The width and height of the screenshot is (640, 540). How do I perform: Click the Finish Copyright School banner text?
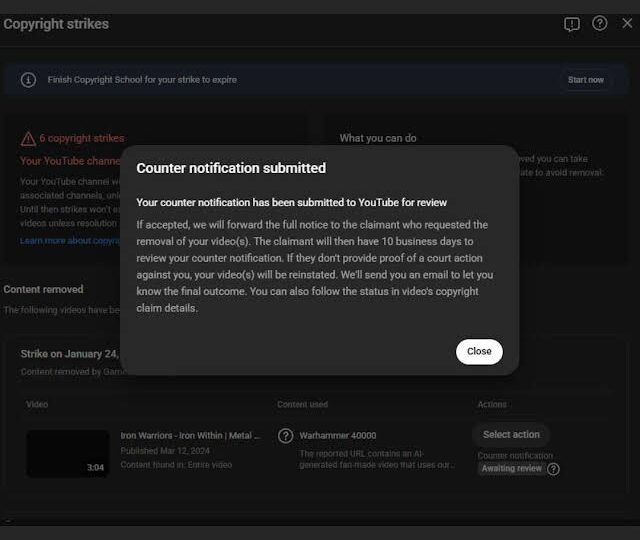pyautogui.click(x=142, y=80)
